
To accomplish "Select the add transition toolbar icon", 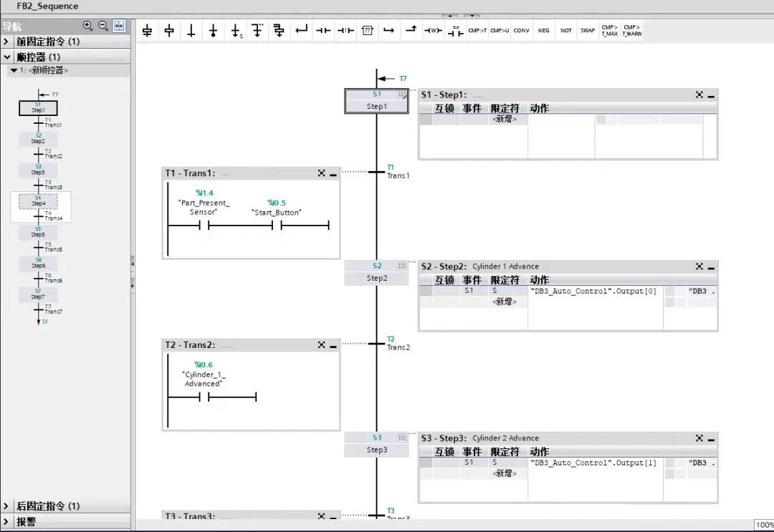I will pyautogui.click(x=191, y=31).
